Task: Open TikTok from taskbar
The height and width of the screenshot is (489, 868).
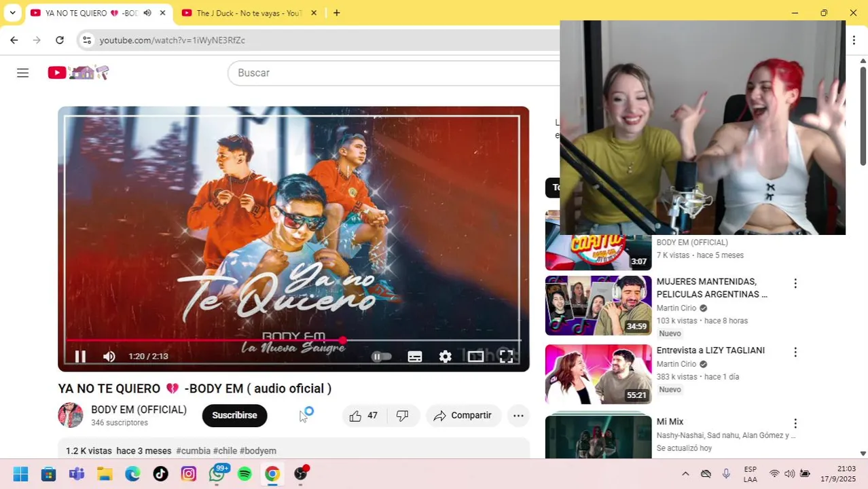Action: [x=160, y=474]
